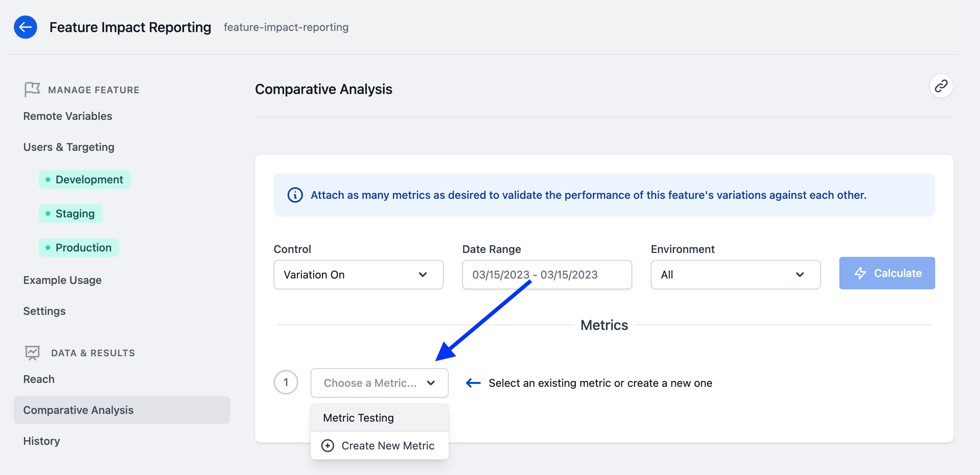Open Example Usage page
This screenshot has height=475, width=980.
coord(62,280)
